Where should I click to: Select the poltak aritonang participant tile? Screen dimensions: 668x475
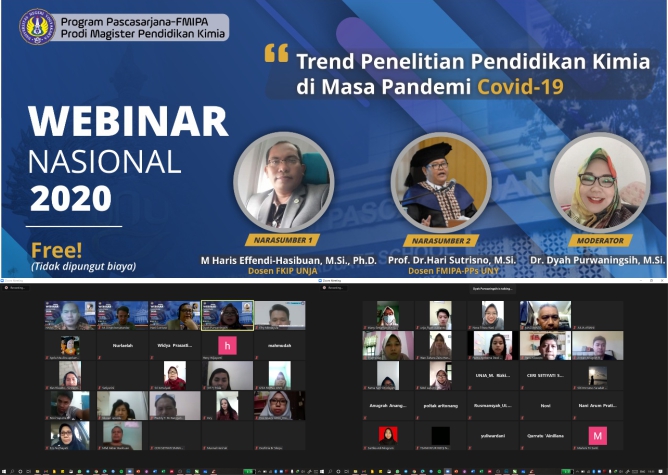coord(440,405)
